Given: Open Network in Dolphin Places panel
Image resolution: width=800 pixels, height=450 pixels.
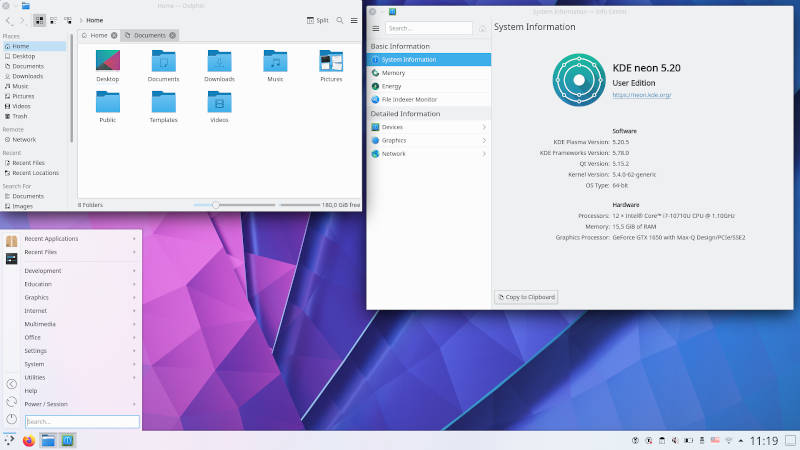Looking at the screenshot, I should tap(33, 140).
